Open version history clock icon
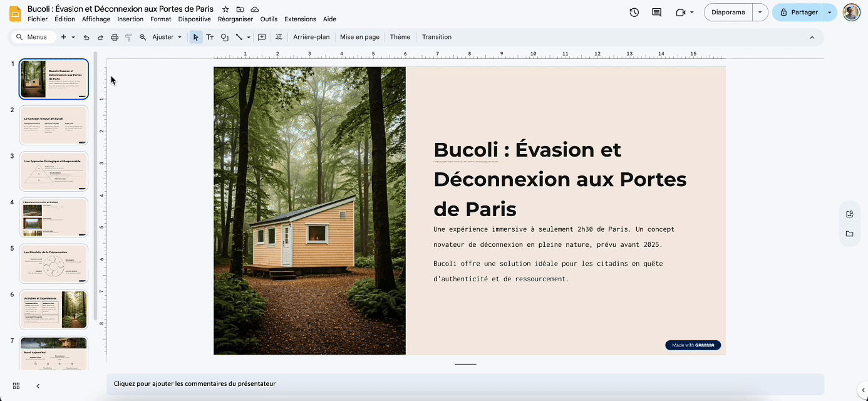The image size is (868, 401). 634,12
